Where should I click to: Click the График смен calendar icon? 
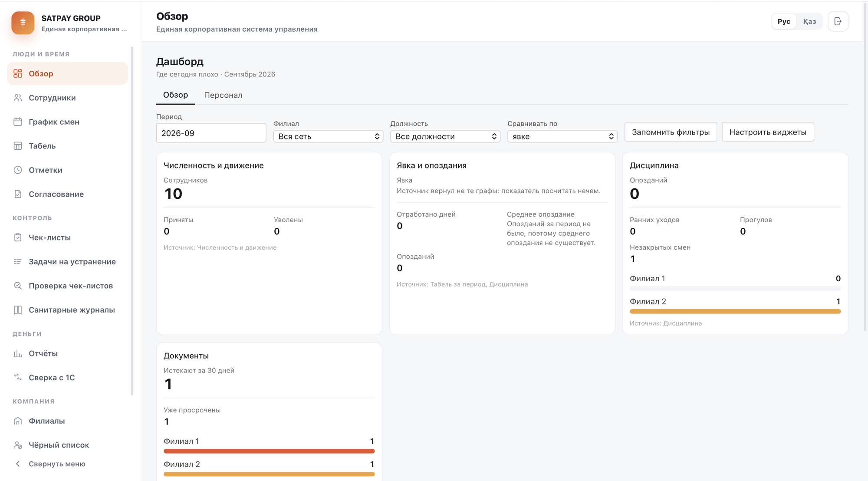(x=18, y=122)
